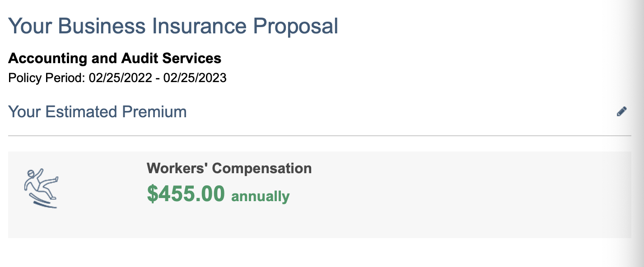Click the Policy Period label text

pyautogui.click(x=47, y=78)
